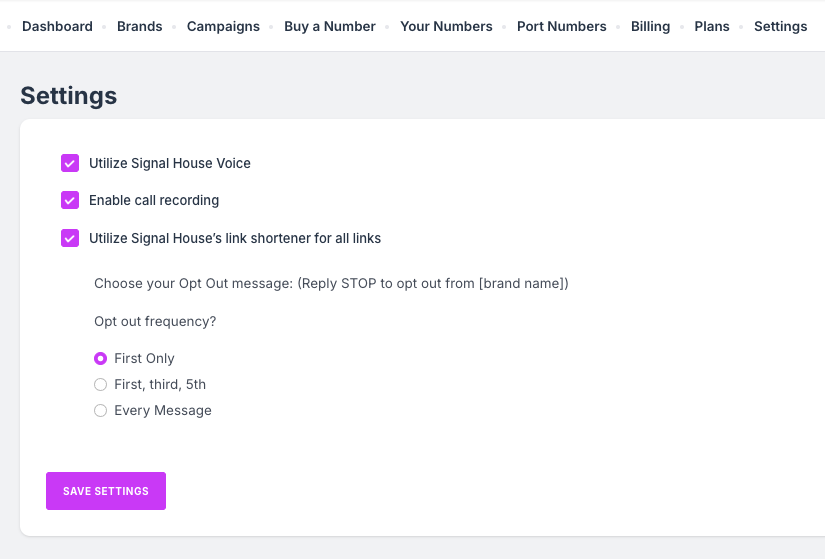Click the 'Choose your Opt Out message' text
Image resolution: width=825 pixels, height=559 pixels.
coord(331,283)
